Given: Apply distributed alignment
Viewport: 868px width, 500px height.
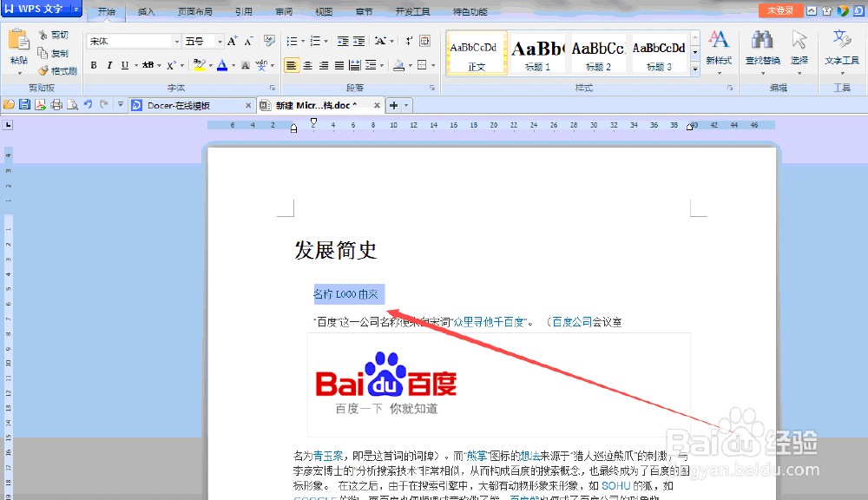Looking at the screenshot, I should coord(355,65).
